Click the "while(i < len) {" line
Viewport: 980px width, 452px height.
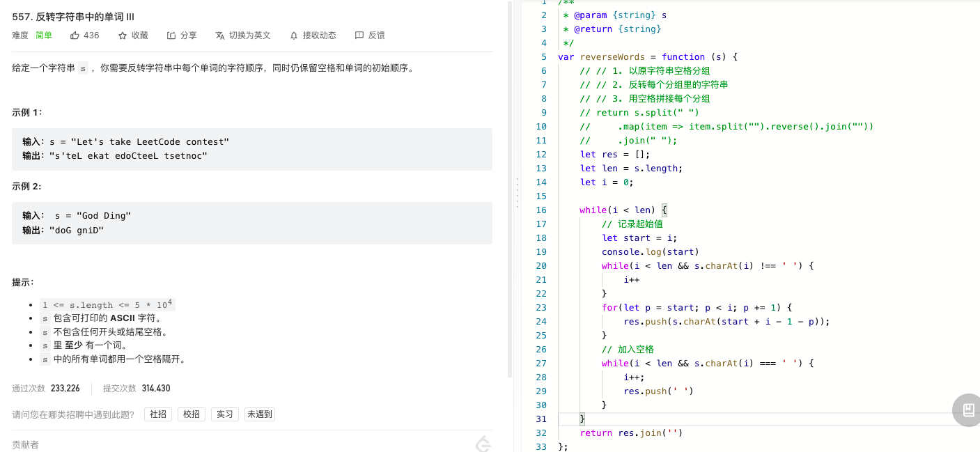coord(623,210)
